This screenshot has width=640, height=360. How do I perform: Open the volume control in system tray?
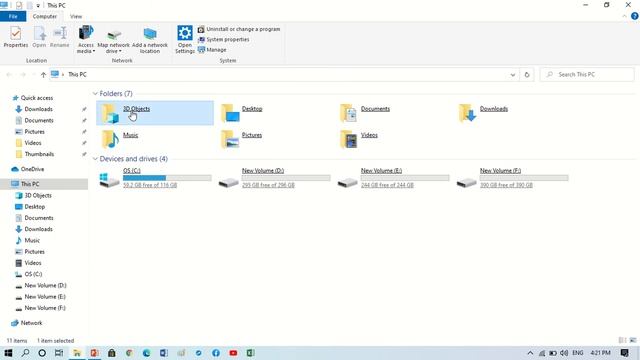564,353
